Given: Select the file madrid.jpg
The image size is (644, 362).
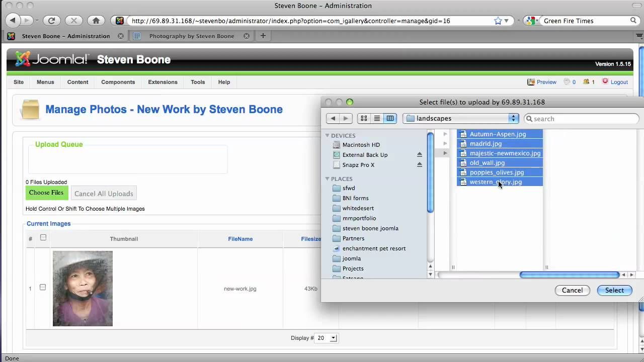Looking at the screenshot, I should pos(500,144).
